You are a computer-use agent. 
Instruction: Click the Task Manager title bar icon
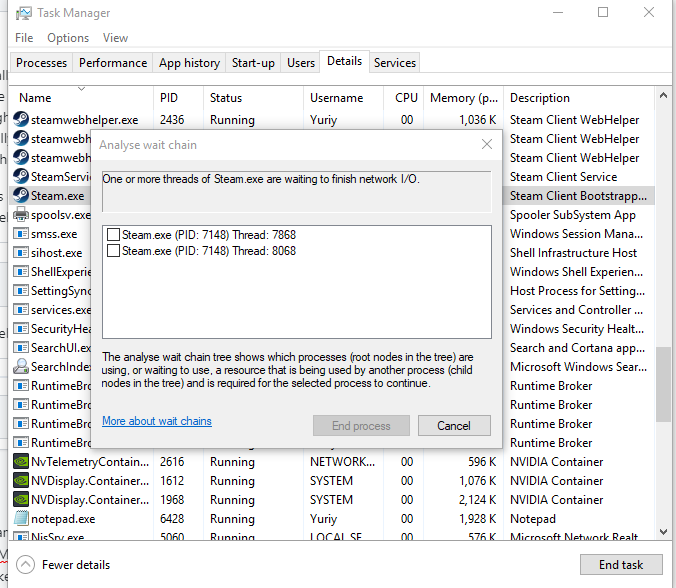pyautogui.click(x=23, y=13)
